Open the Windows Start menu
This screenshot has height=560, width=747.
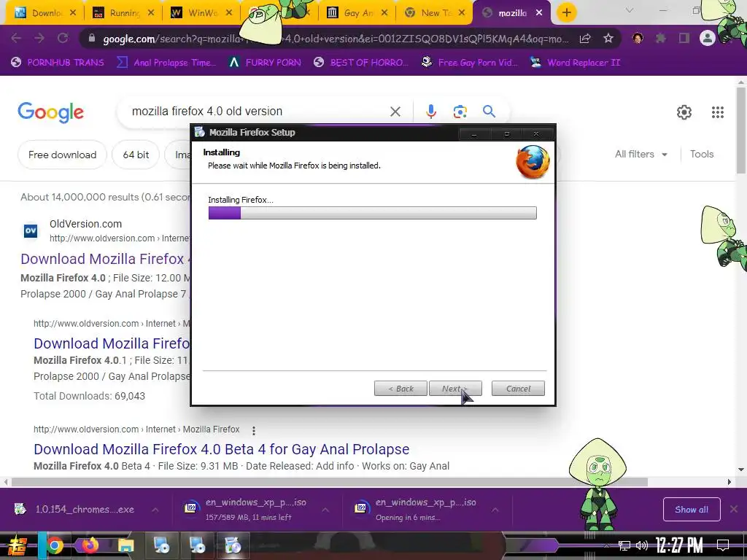pos(18,545)
